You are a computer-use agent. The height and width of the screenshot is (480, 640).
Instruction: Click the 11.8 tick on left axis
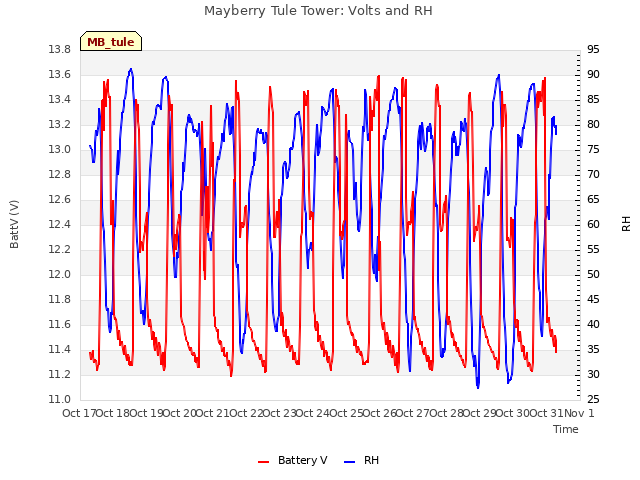coord(60,300)
